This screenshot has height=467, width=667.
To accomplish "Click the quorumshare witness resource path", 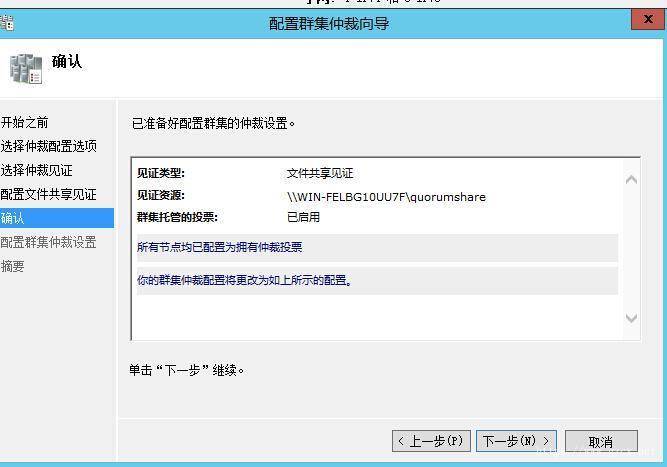I will pyautogui.click(x=386, y=197).
